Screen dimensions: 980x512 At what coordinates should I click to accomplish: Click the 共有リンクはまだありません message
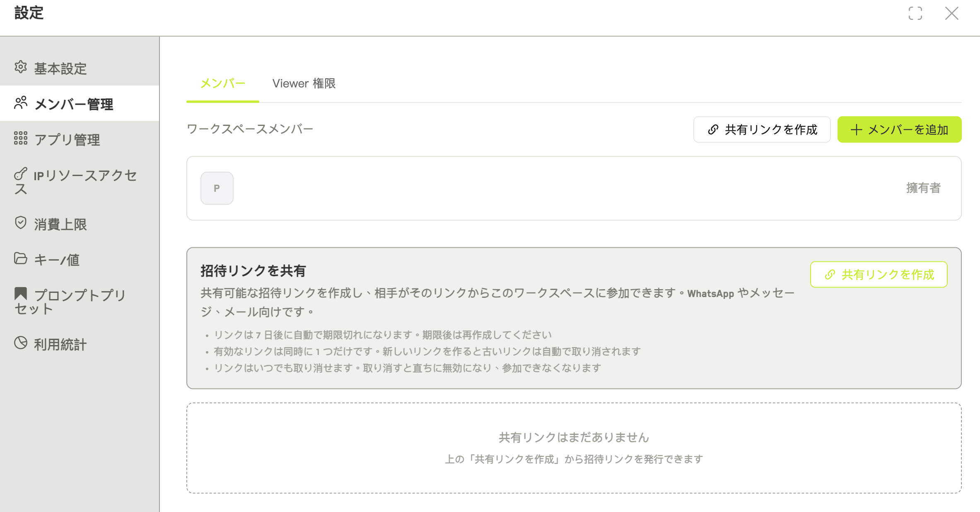[x=574, y=437]
